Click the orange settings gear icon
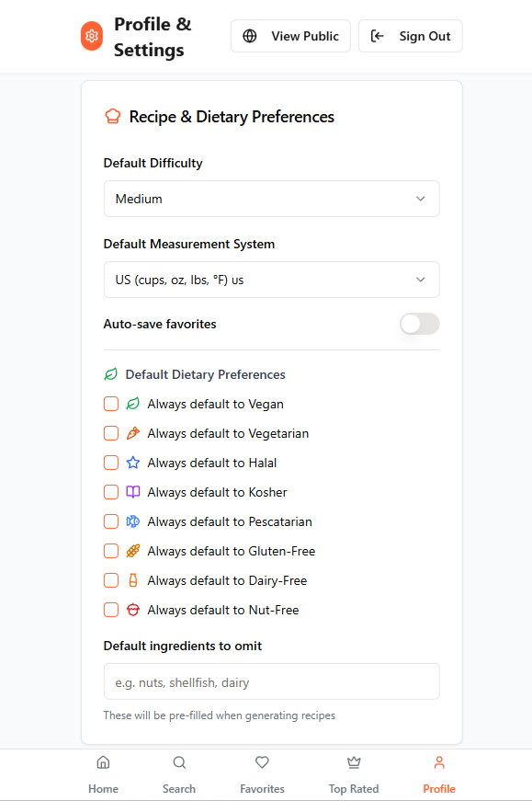Viewport: 532px width, 801px height. pyautogui.click(x=92, y=36)
